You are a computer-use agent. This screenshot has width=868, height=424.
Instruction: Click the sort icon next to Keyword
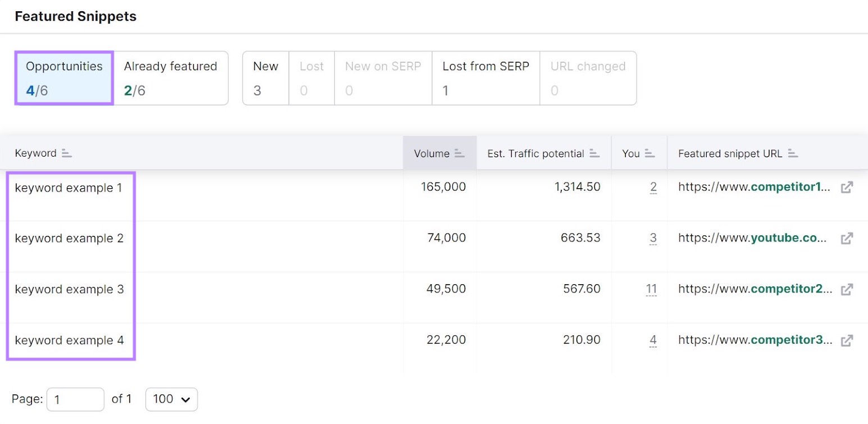(x=67, y=153)
